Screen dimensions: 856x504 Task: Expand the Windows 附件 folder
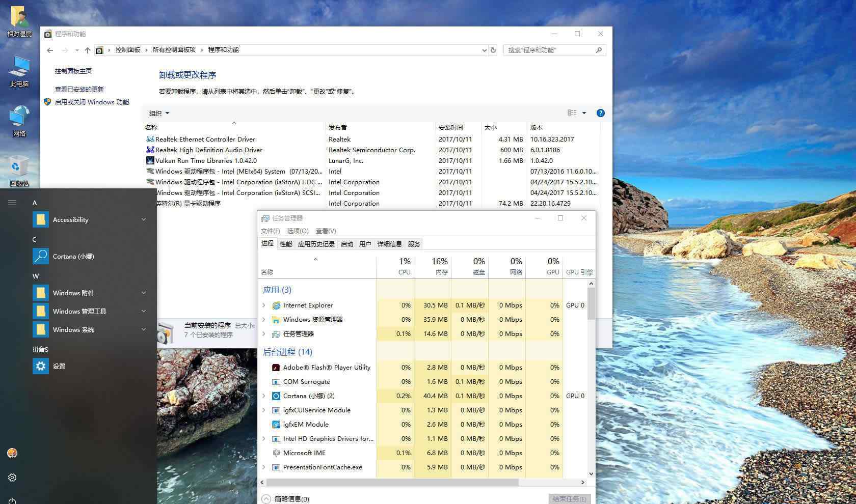click(x=144, y=293)
